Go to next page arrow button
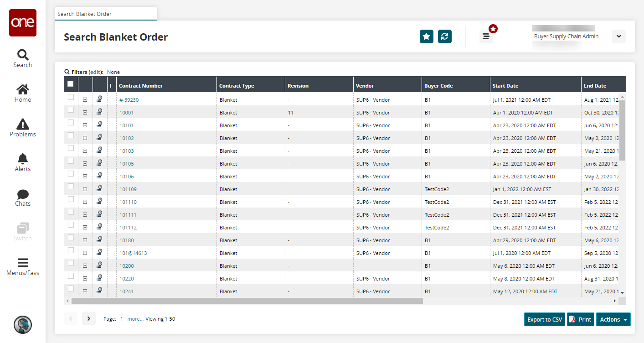The height and width of the screenshot is (343, 644). coord(89,318)
